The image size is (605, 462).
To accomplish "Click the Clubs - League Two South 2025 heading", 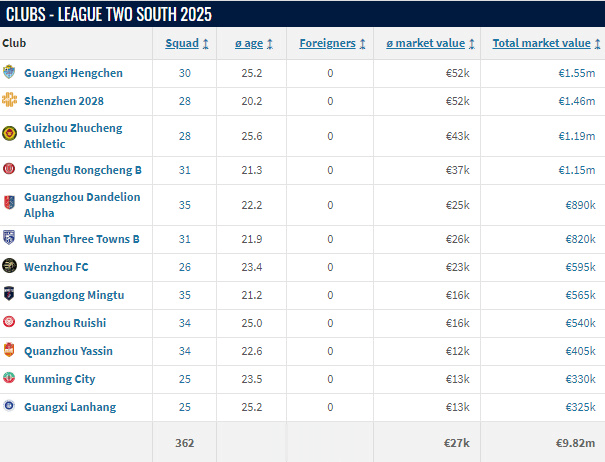I will [x=109, y=14].
